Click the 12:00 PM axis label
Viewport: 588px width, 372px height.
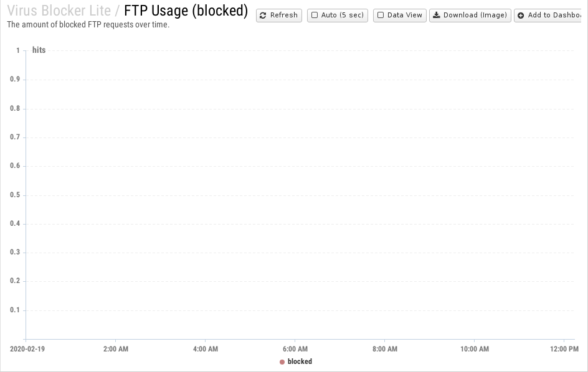(564, 349)
